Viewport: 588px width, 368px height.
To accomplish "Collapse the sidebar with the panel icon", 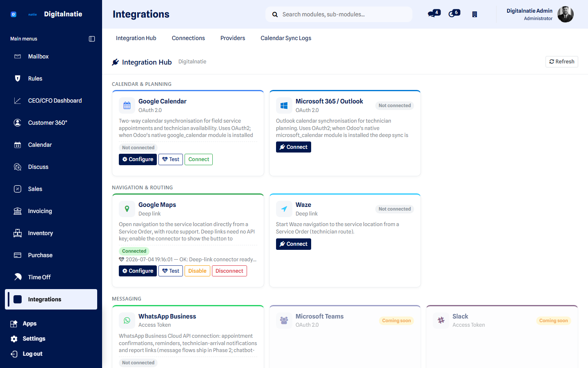I will (x=92, y=39).
